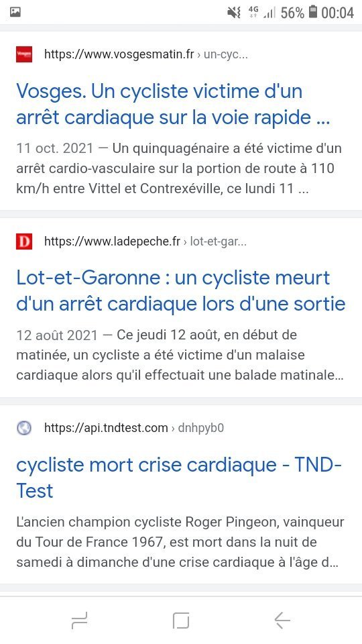Open "Vosges. Un cycliste victime d'un arrêt cardiaque" result

coord(173,105)
